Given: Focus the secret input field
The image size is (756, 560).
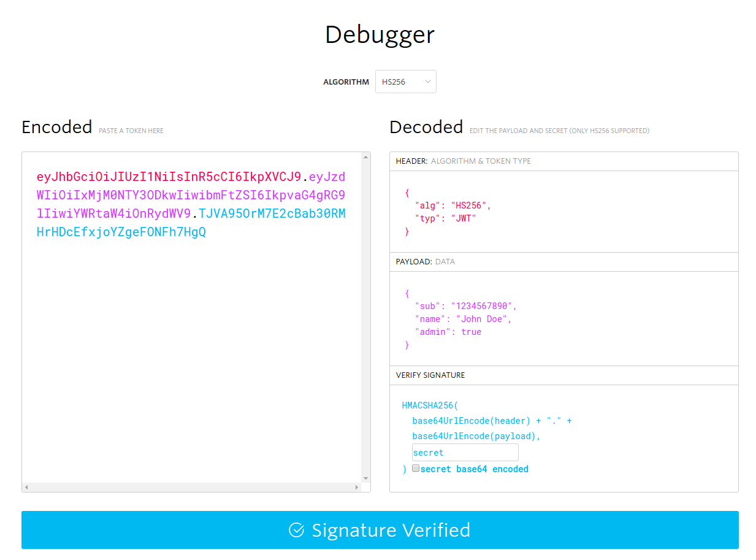Looking at the screenshot, I should click(465, 453).
